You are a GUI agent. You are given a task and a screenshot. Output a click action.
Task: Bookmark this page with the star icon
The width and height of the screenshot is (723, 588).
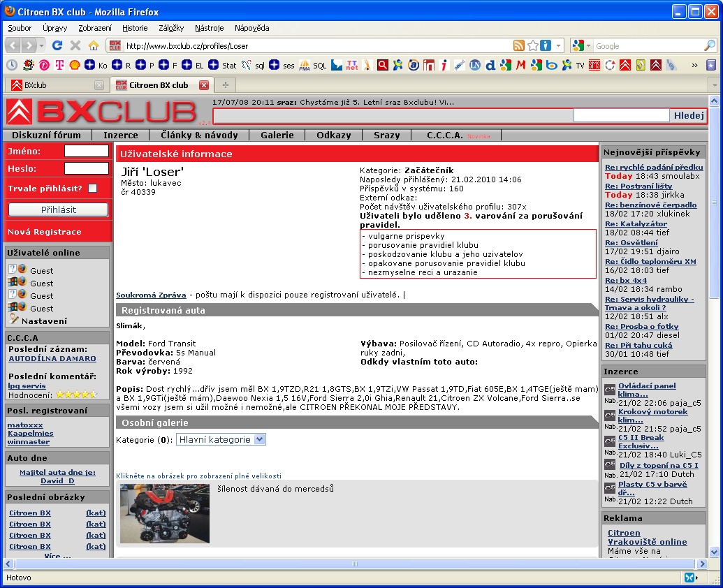[x=532, y=45]
